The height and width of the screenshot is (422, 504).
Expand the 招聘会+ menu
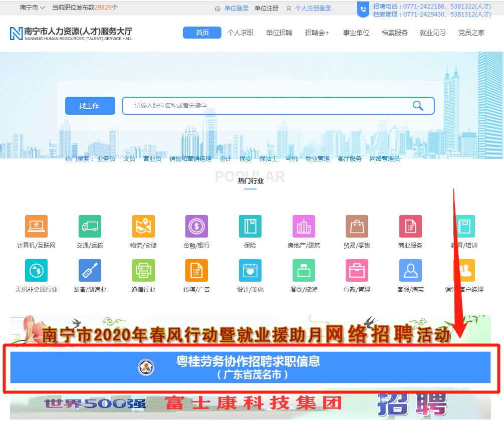[317, 33]
